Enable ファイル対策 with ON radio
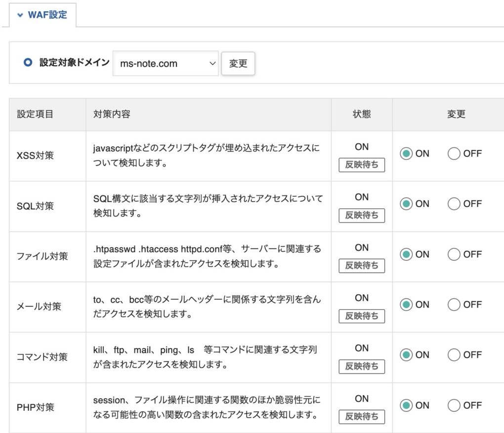Viewport: 504px width, 433px height. (x=406, y=254)
